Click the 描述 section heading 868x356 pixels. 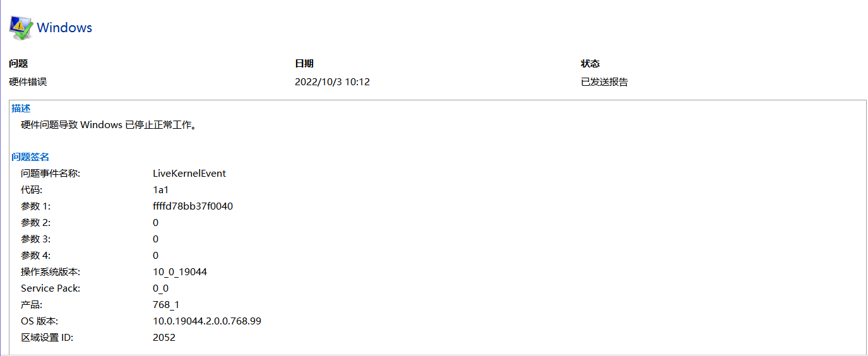(x=21, y=109)
